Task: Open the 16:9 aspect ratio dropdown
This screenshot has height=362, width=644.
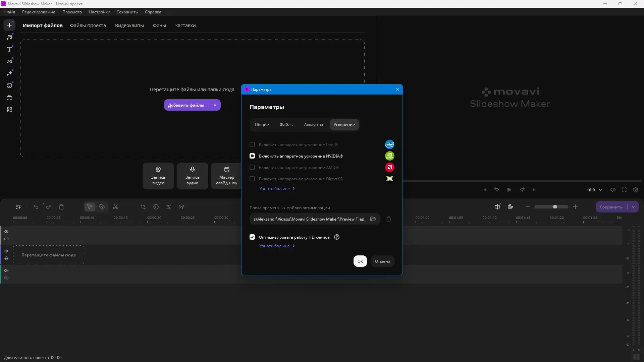Action: coord(594,190)
